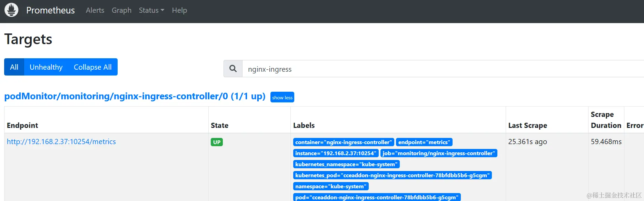Select the All targets filter
Viewport: 644px width, 201px height.
click(x=14, y=67)
